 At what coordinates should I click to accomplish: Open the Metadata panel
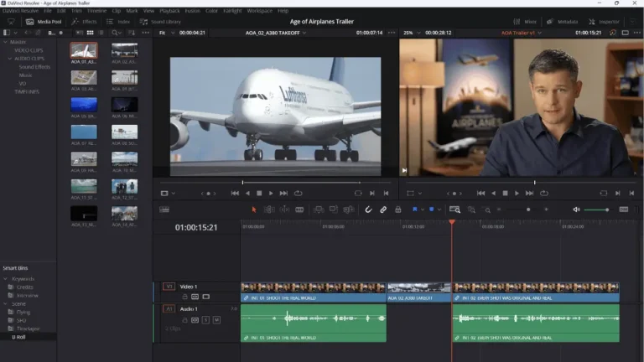click(563, 22)
